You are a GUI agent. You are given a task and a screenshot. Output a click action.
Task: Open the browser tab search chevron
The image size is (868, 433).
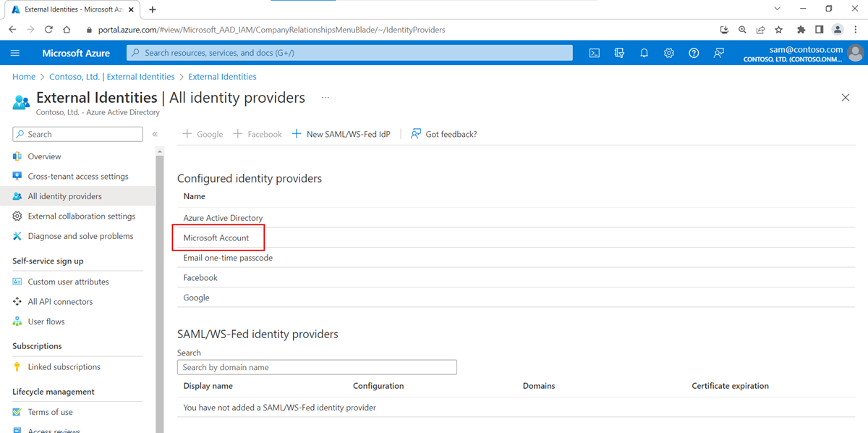[x=778, y=9]
